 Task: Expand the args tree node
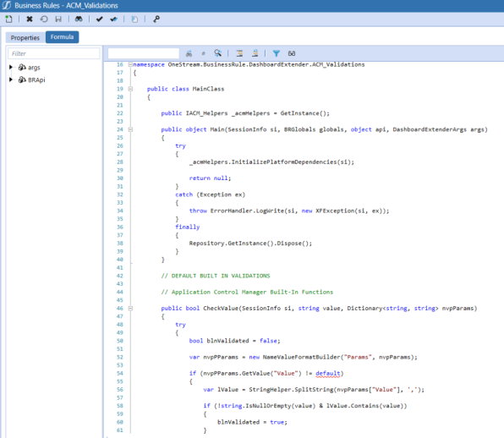(11, 67)
